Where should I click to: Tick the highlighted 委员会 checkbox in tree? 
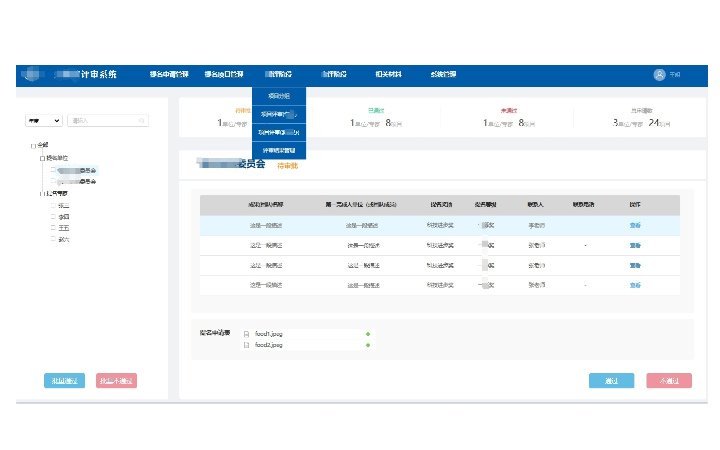pyautogui.click(x=53, y=170)
